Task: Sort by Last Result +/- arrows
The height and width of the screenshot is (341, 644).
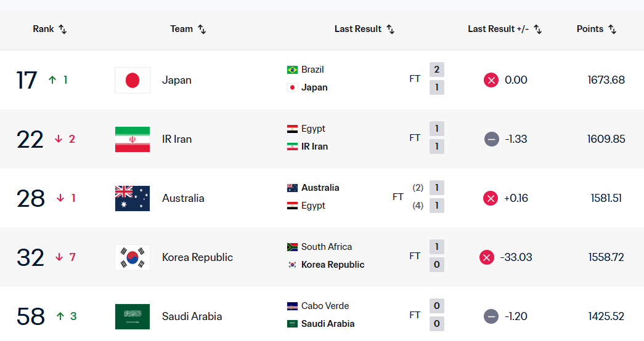Action: click(x=537, y=29)
